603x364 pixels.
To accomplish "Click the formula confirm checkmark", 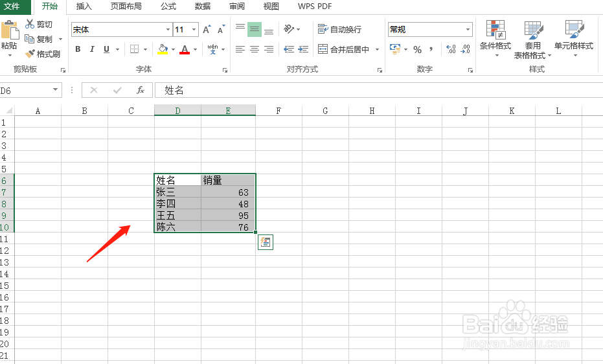I will pyautogui.click(x=117, y=90).
